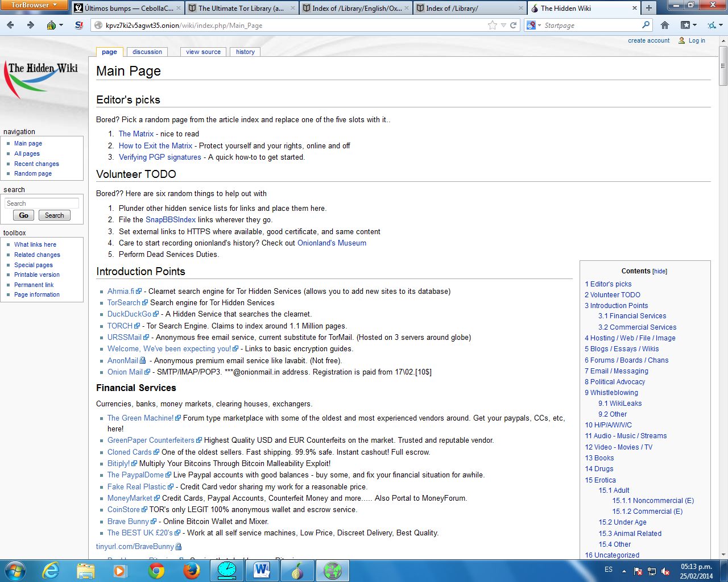The width and height of the screenshot is (728, 582).
Task: Click the ES language indicator in tray
Action: click(x=609, y=569)
